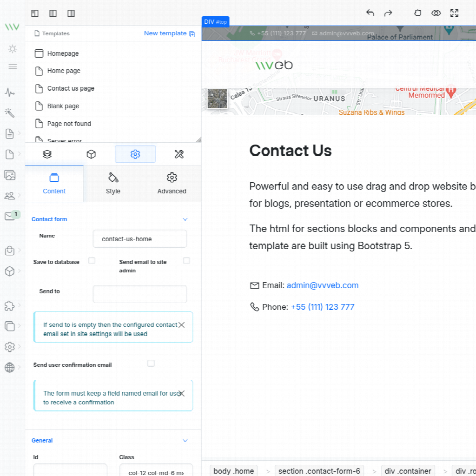
Task: Switch to the Advanced tab
Action: click(x=172, y=184)
